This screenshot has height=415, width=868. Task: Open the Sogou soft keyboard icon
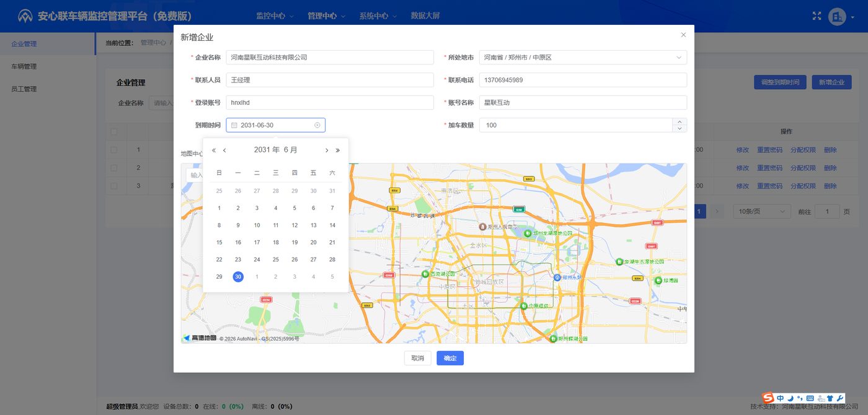click(810, 398)
